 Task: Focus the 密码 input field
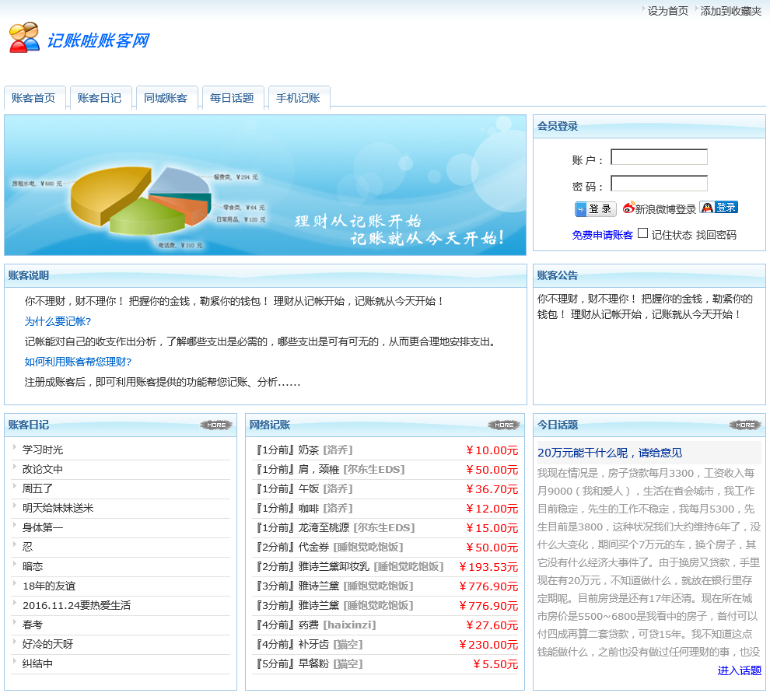pos(659,184)
